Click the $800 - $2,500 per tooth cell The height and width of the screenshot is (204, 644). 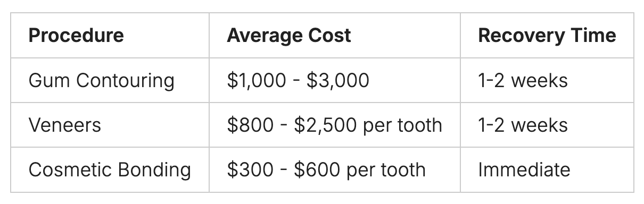click(335, 125)
